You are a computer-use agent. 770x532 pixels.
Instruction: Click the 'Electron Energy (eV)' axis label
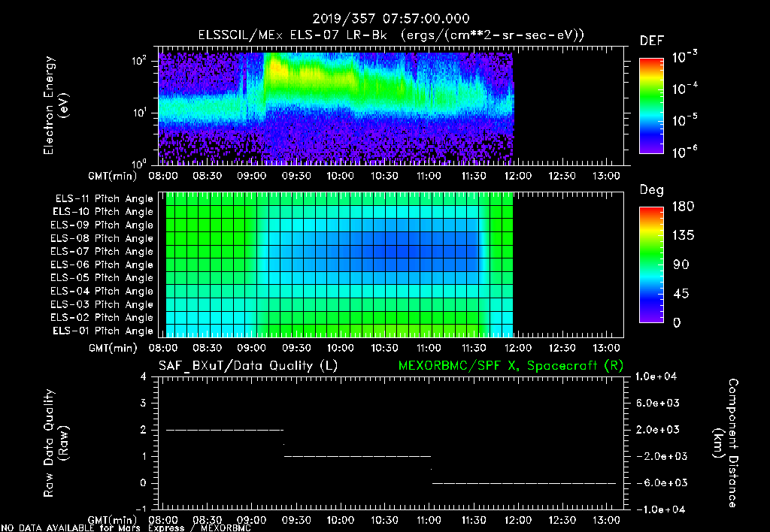tap(56, 105)
